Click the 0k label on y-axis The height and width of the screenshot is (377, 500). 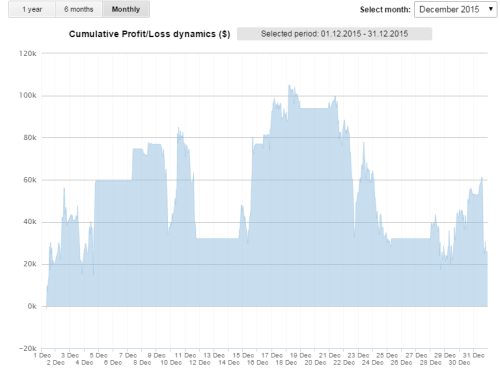32,306
